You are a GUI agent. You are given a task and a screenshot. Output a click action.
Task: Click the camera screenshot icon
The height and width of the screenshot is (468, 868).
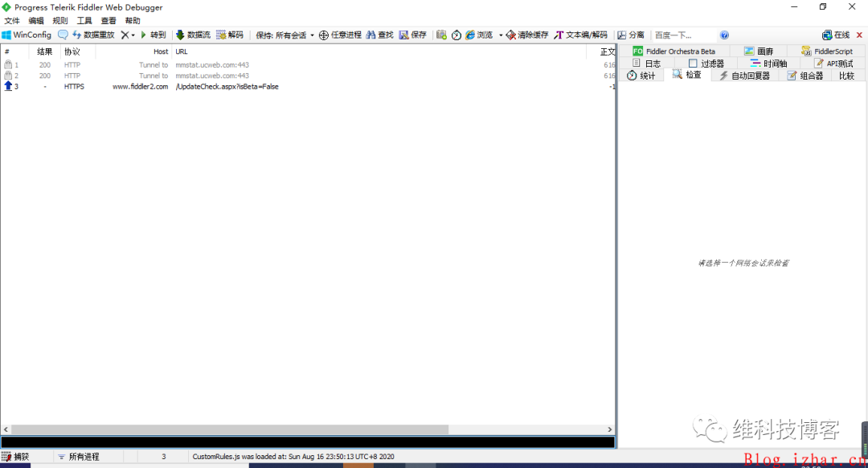click(441, 35)
